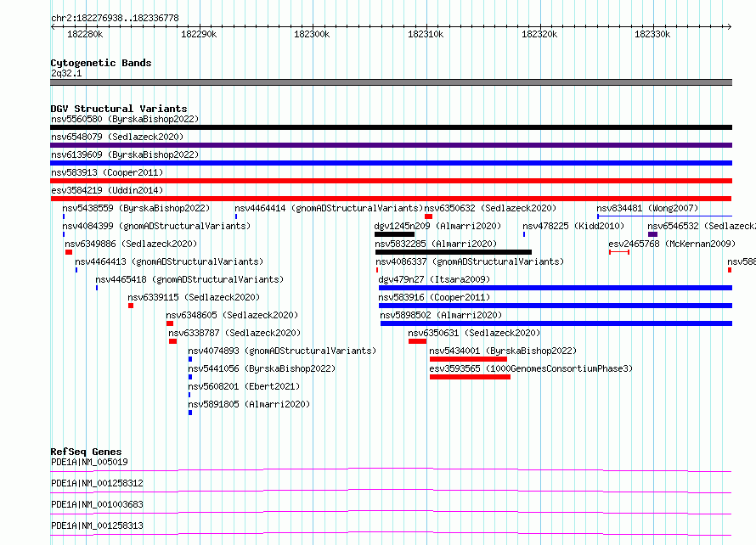Select the nsv6350632 (Sedlazeck2020) red marker
756x545 pixels.
pos(428,216)
